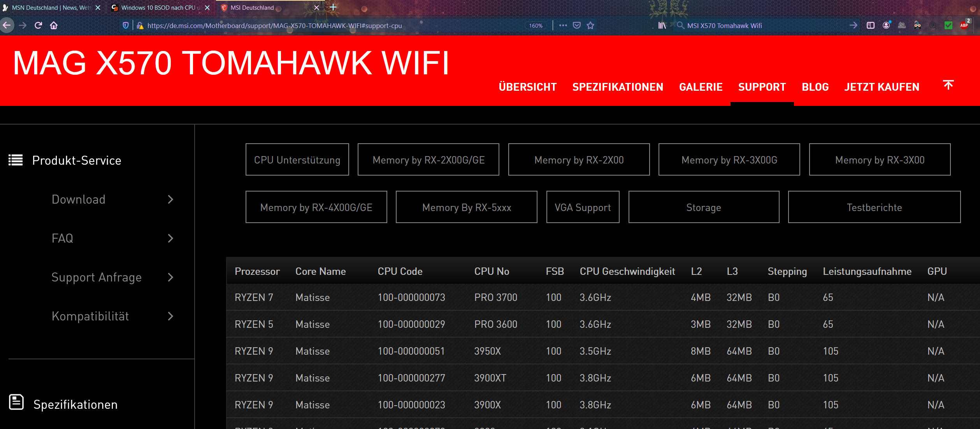Click the Firefox reload page icon
The height and width of the screenshot is (429, 980).
(x=38, y=25)
